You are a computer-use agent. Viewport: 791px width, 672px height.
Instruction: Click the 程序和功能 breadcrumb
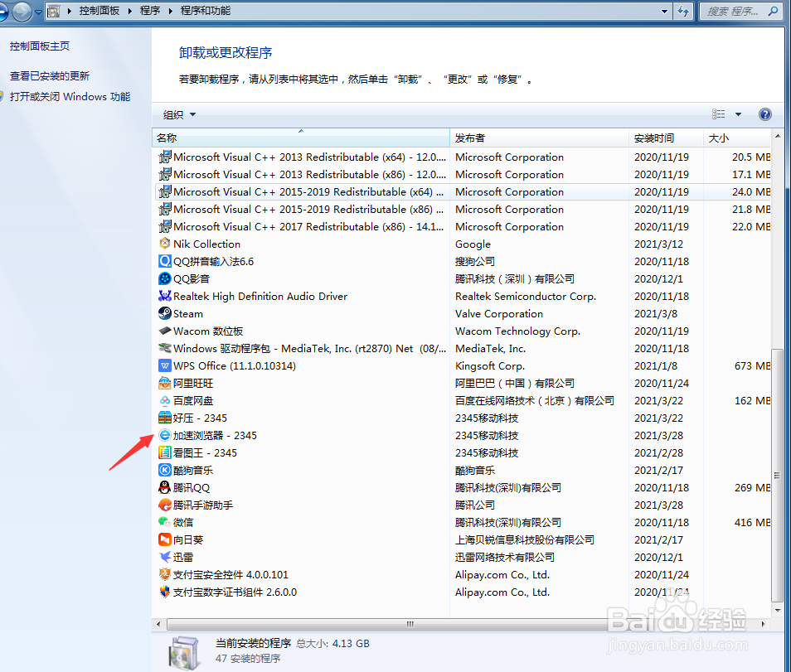coord(206,11)
